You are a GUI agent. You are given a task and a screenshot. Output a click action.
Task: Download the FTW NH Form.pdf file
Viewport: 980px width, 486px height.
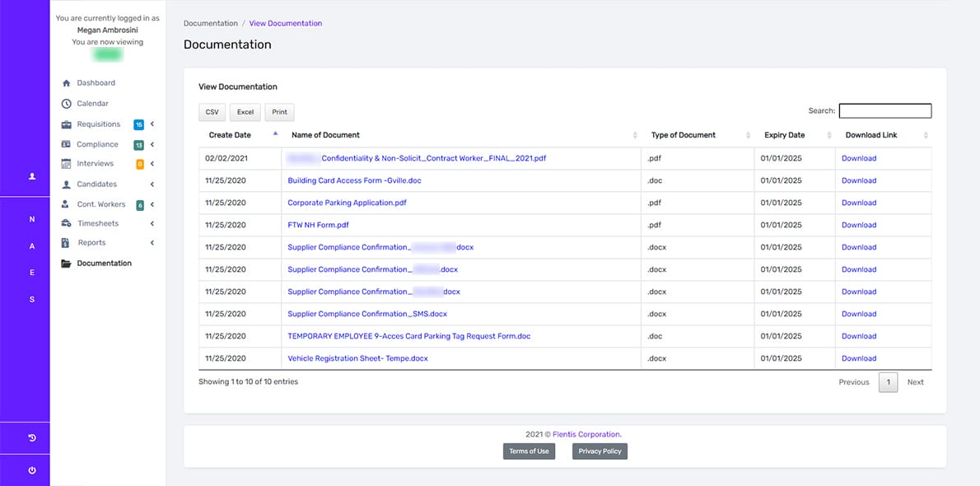859,225
